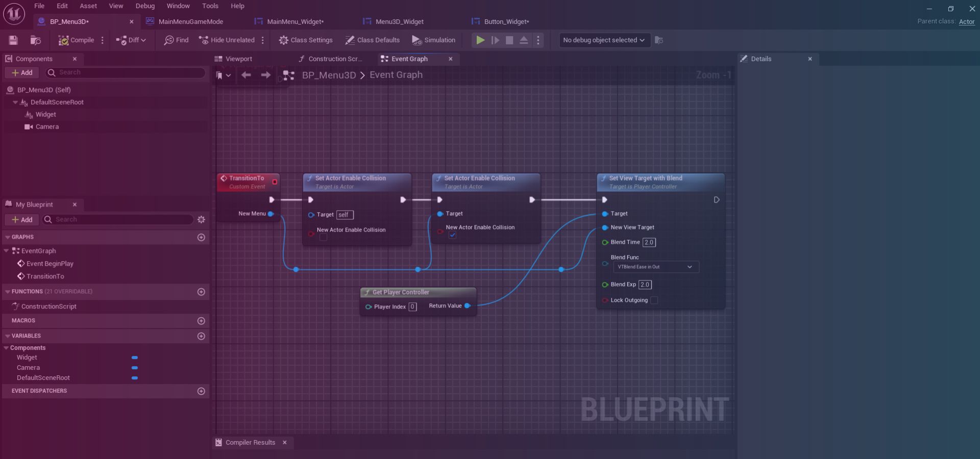Open the Asset menu

coord(88,6)
